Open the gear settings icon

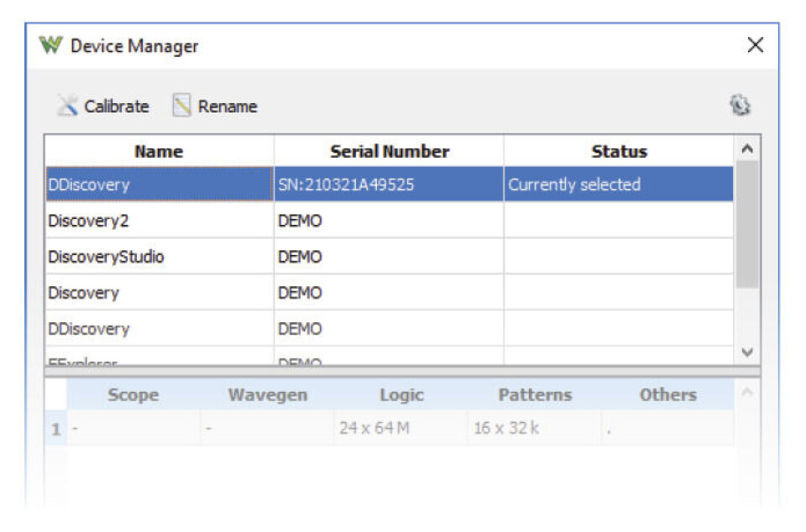tap(741, 105)
